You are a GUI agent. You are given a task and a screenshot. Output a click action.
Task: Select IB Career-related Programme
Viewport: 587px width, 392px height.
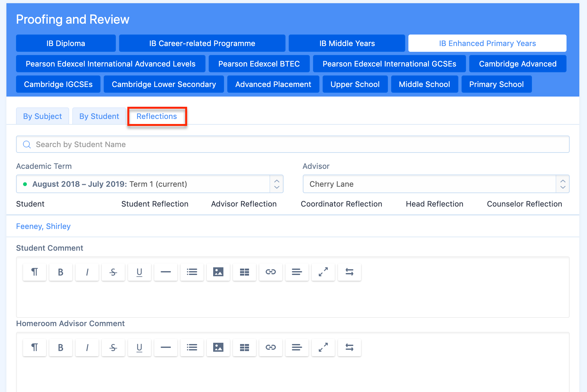click(202, 43)
